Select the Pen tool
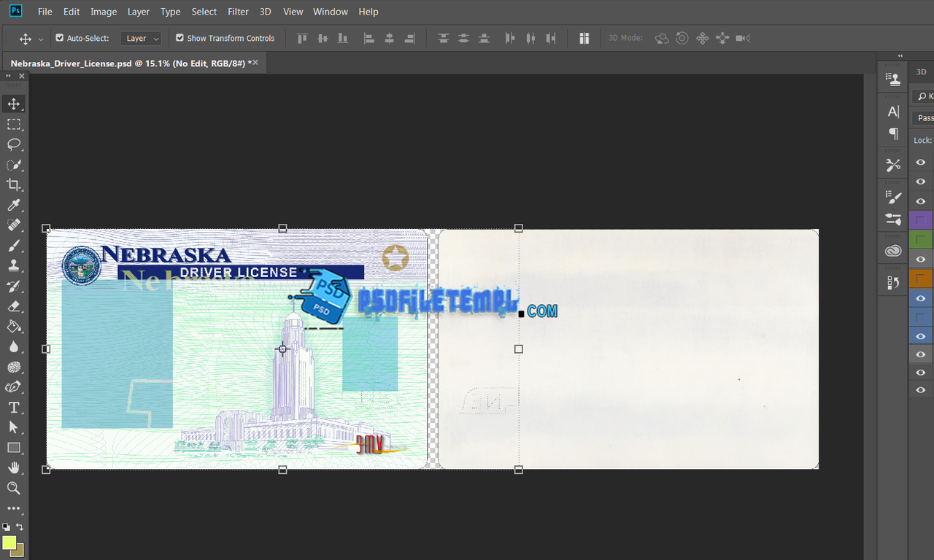Image resolution: width=934 pixels, height=560 pixels. point(14,387)
